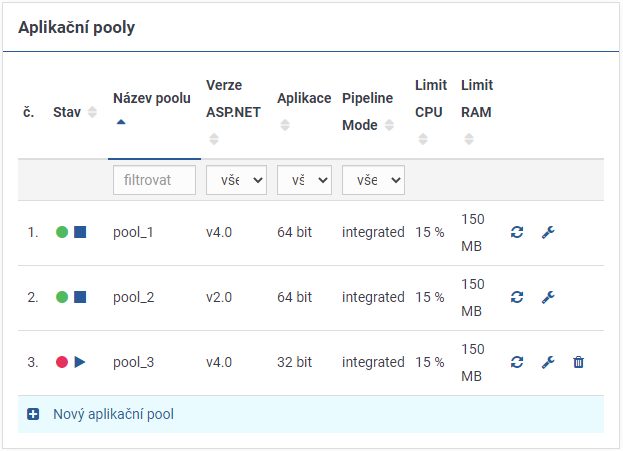The width and height of the screenshot is (623, 451).
Task: Recycle pool_3 with the refresh icon
Action: click(517, 362)
